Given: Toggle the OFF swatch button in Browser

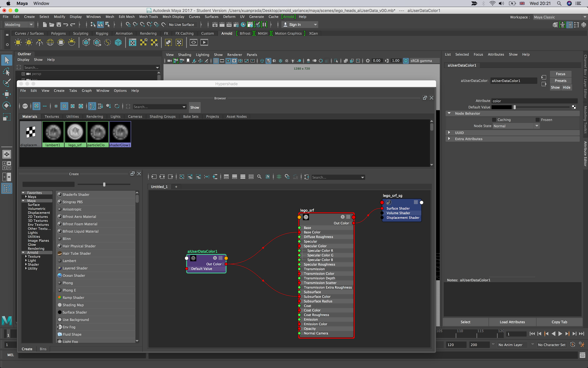Looking at the screenshot, I should coord(25,106).
